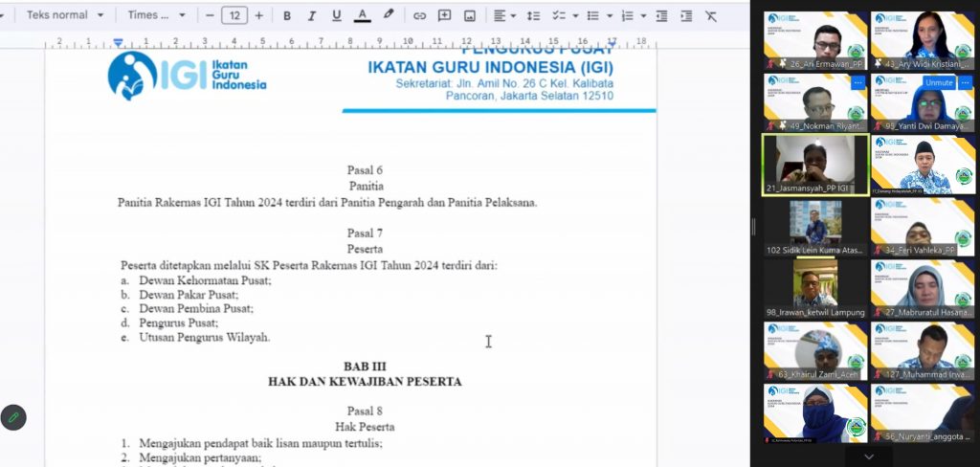Click the list item 'Utusan Pengurus Wilayah.'
The image size is (980, 467).
(x=205, y=338)
